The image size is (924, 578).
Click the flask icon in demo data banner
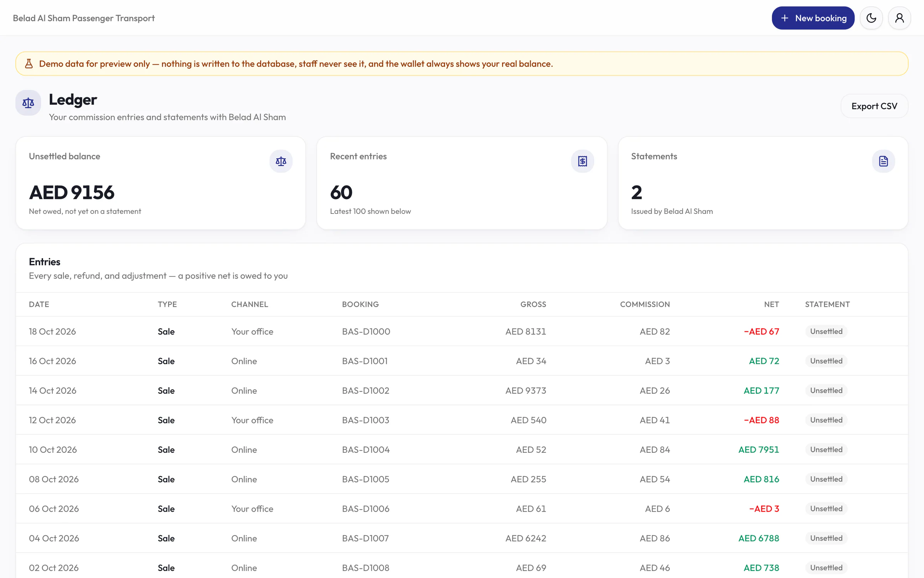(29, 64)
